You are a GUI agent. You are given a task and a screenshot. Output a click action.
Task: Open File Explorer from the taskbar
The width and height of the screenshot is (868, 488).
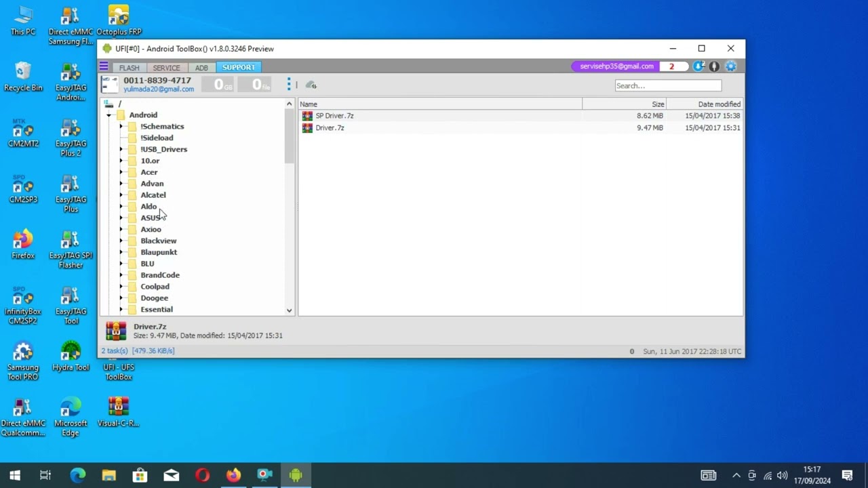click(x=108, y=475)
